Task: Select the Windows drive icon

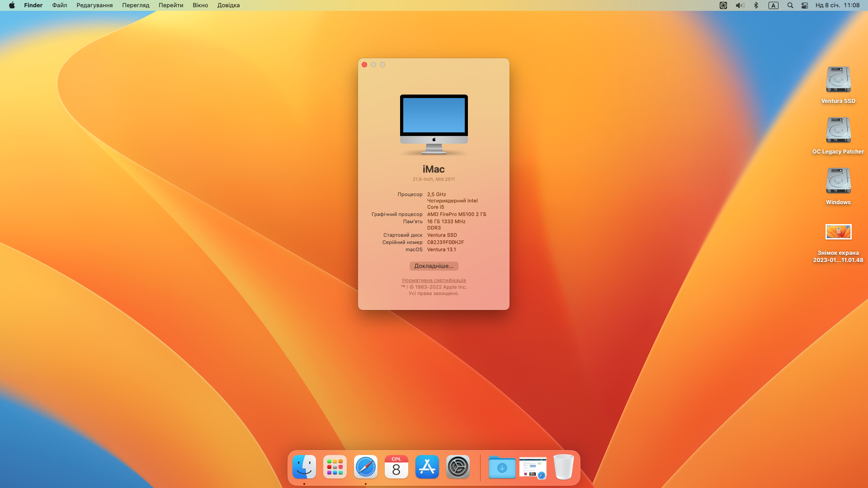Action: click(x=838, y=182)
